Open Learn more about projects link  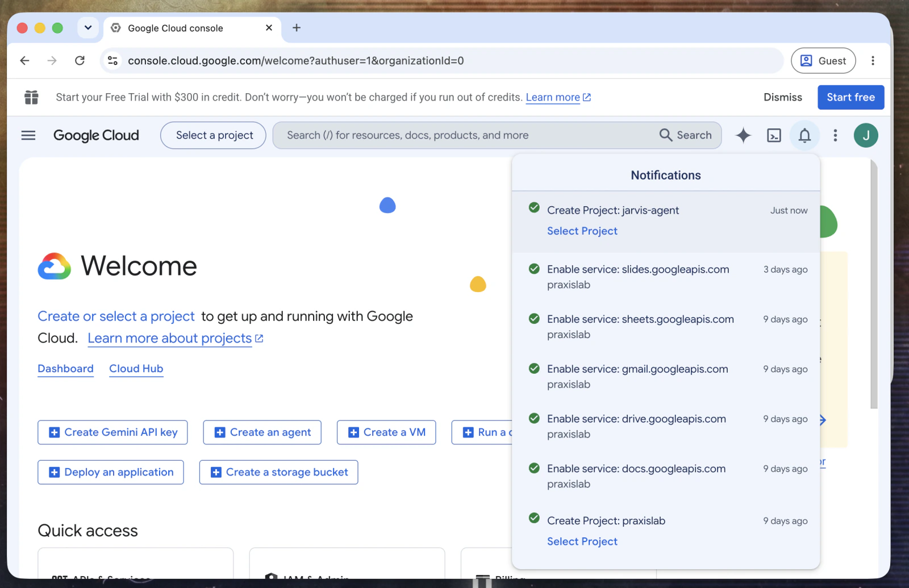click(x=175, y=339)
